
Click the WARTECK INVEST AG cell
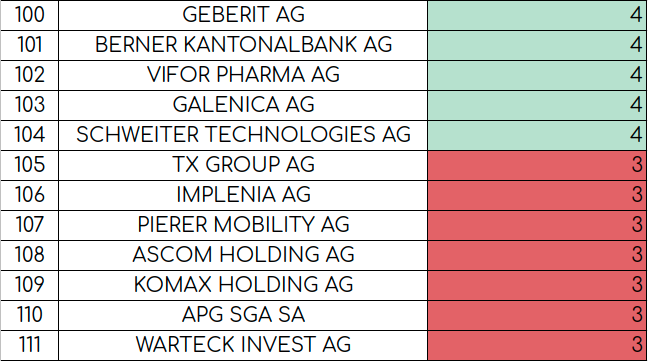pos(243,345)
